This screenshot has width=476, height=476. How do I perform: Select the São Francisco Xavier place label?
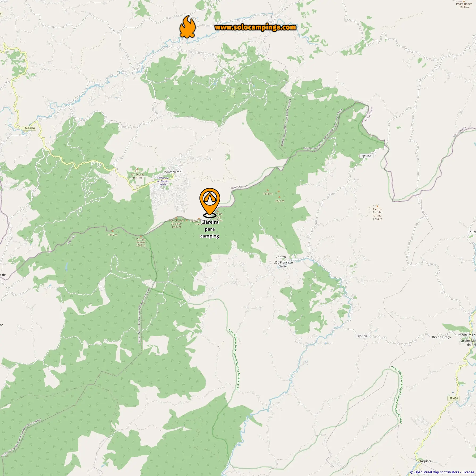coord(283,264)
